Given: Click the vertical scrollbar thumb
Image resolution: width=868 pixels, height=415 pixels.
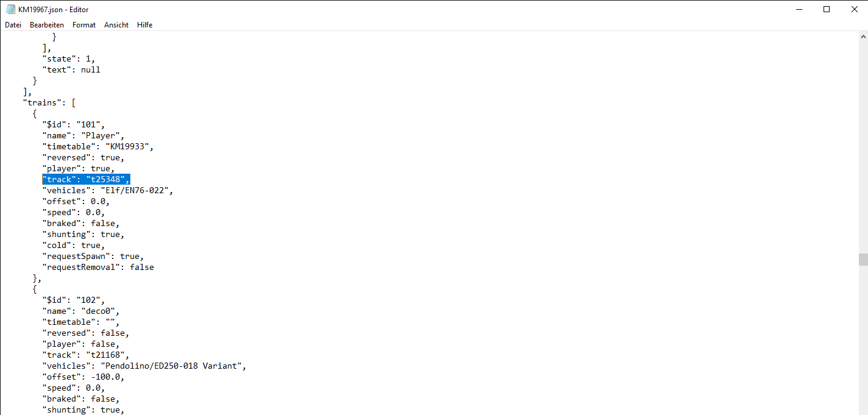Looking at the screenshot, I should (863, 260).
